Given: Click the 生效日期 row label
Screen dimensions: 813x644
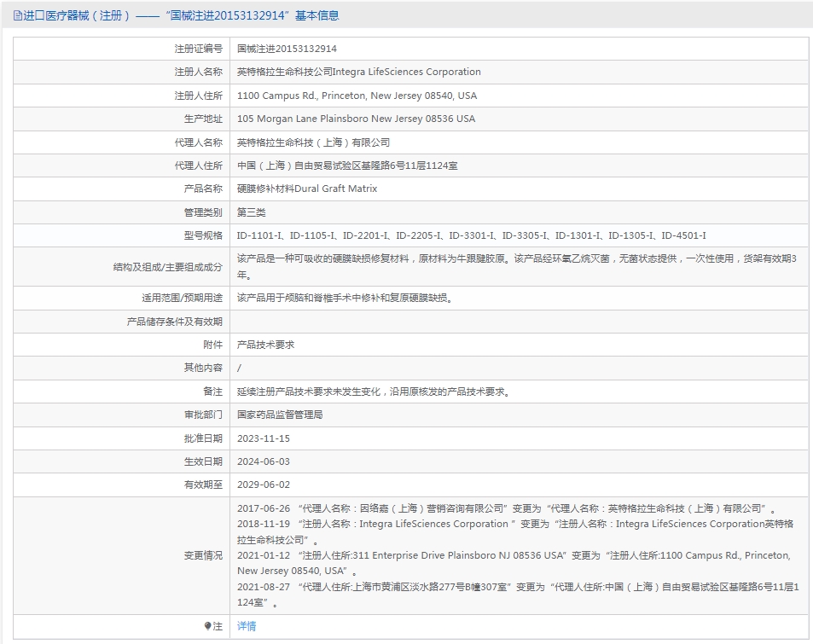Looking at the screenshot, I should pos(203,461).
